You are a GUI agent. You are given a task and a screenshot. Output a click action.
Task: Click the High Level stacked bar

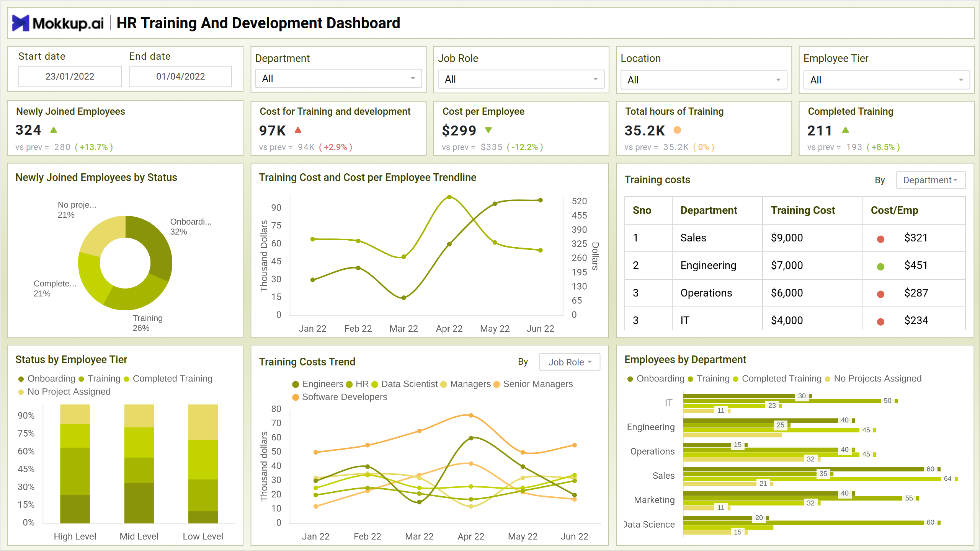75,464
